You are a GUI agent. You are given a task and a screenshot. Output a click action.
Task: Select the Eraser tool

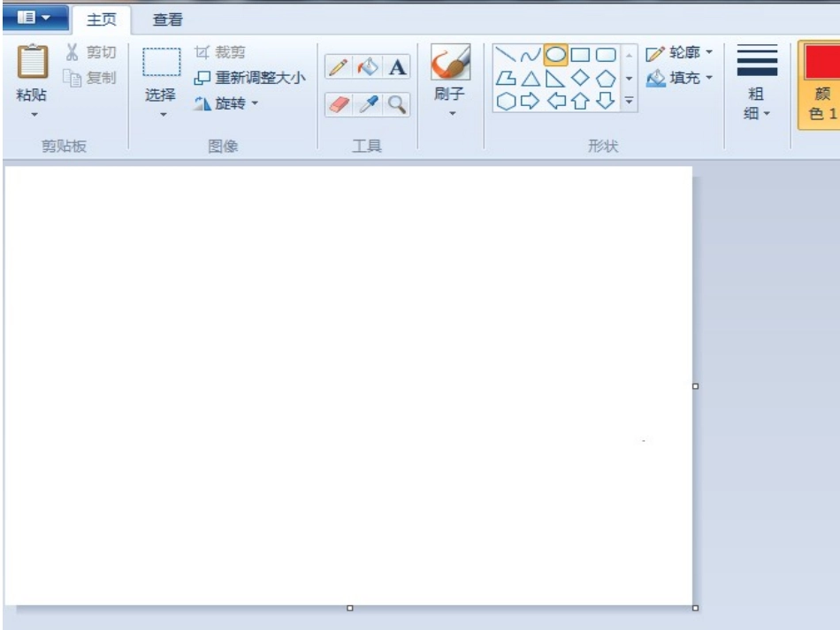(x=338, y=104)
